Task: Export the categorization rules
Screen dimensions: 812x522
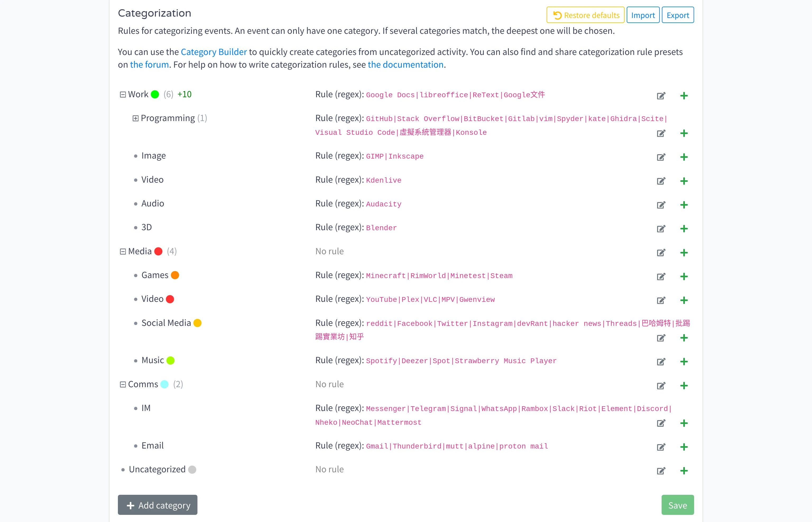Action: pyautogui.click(x=677, y=15)
